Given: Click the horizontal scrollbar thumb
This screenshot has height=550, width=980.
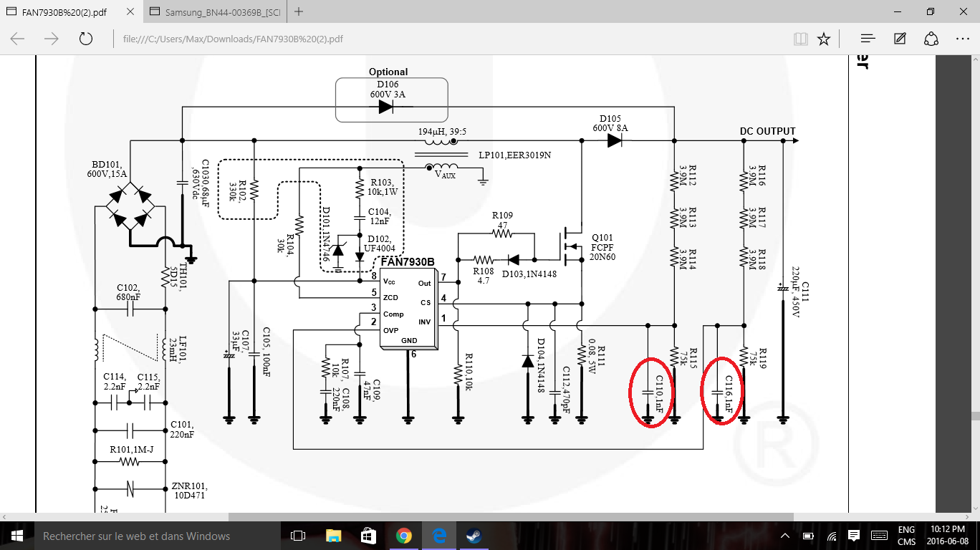Looking at the screenshot, I should 510,517.
